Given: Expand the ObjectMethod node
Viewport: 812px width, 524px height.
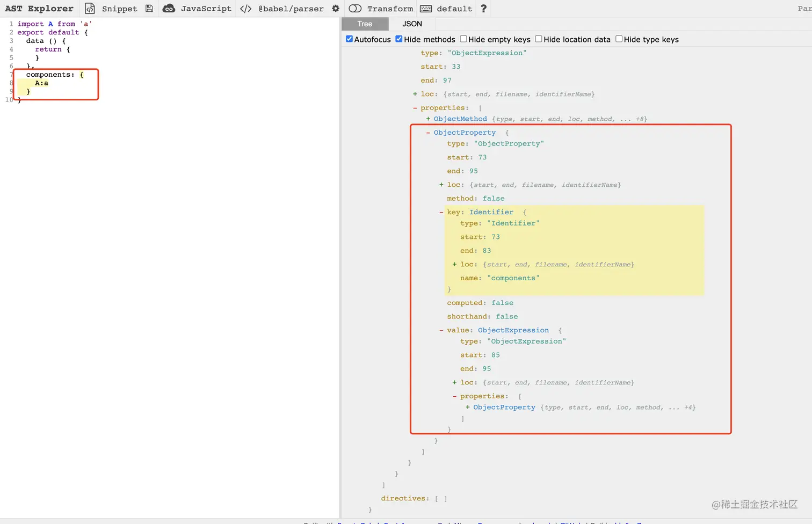Looking at the screenshot, I should coord(428,119).
